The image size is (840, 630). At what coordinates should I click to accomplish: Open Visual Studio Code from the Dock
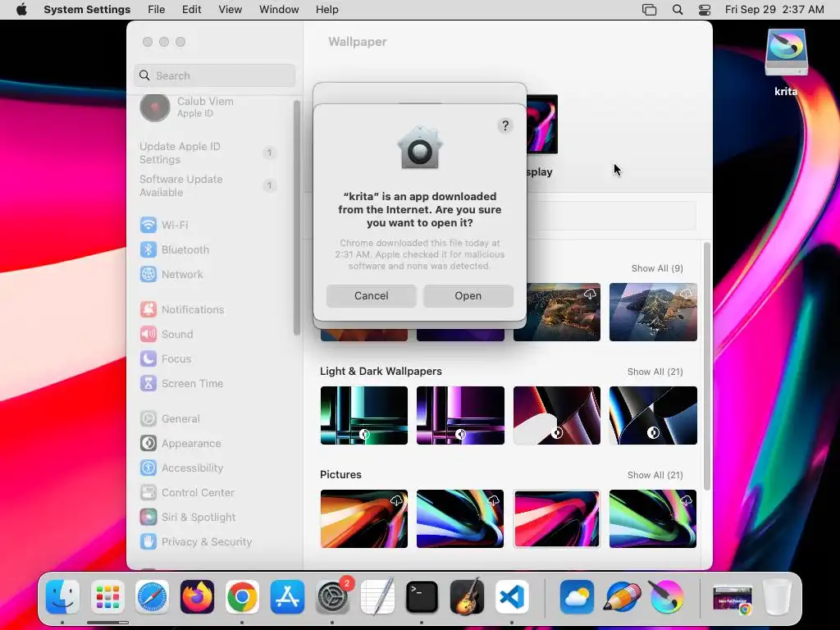pyautogui.click(x=512, y=596)
